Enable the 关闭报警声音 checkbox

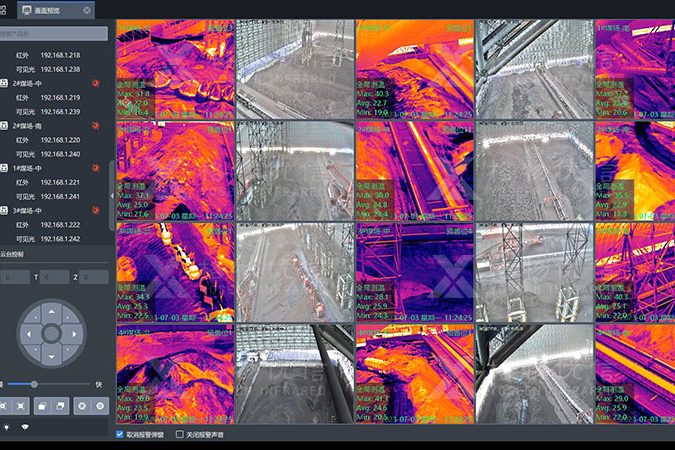click(179, 435)
